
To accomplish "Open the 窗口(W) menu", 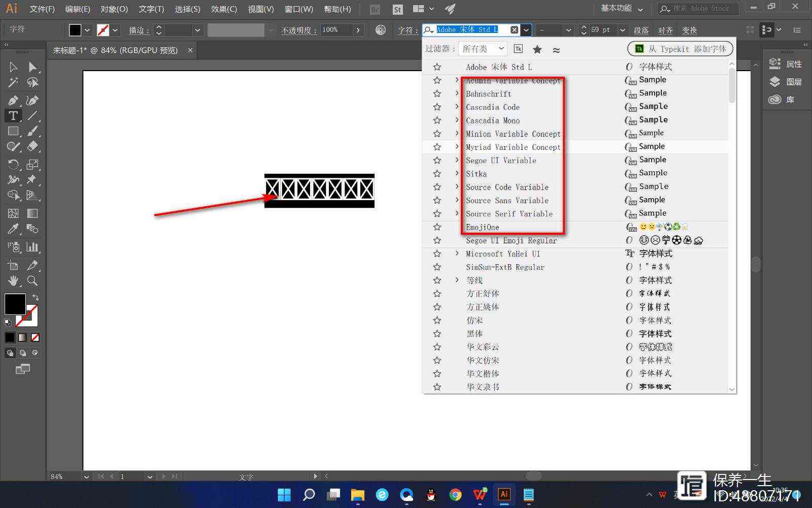I will [299, 9].
